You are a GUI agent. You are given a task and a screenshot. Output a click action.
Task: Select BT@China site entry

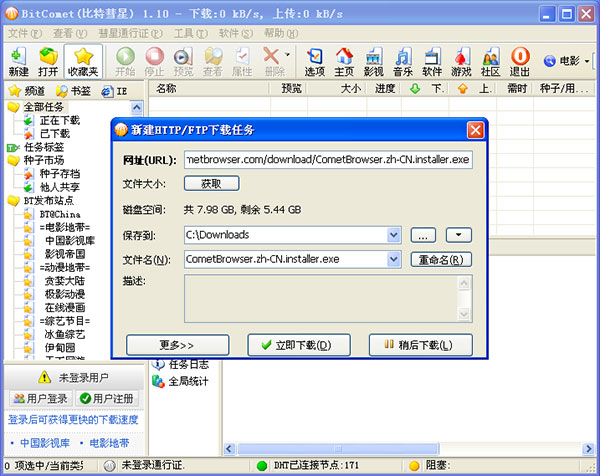coord(60,214)
